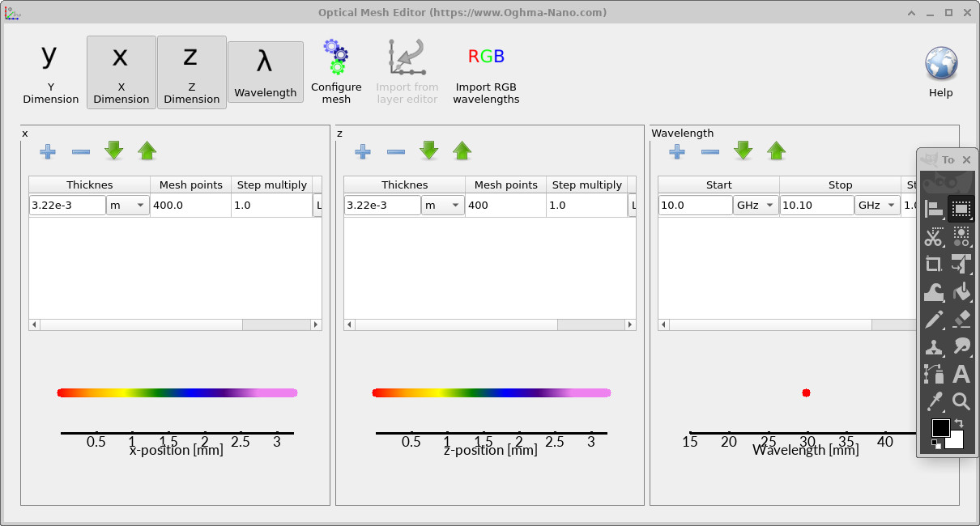This screenshot has height=526, width=980.
Task: Select the Text tool in GIMP toolbox
Action: [961, 375]
